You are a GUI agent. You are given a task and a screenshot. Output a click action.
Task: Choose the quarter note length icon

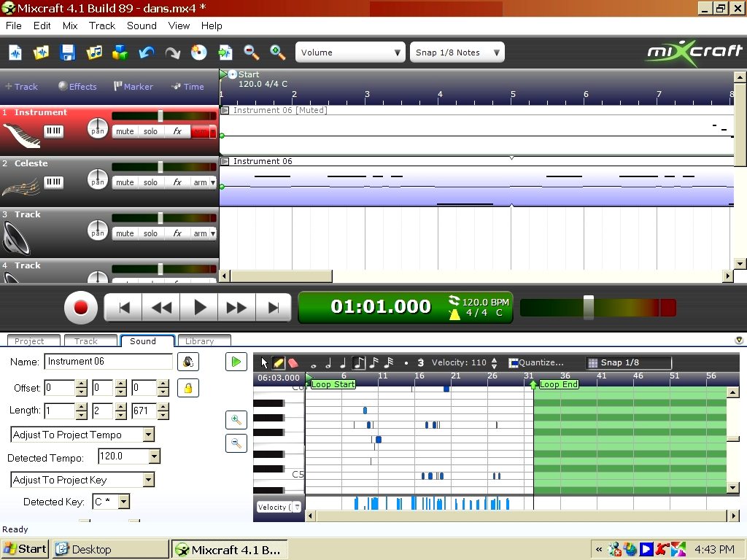[343, 363]
